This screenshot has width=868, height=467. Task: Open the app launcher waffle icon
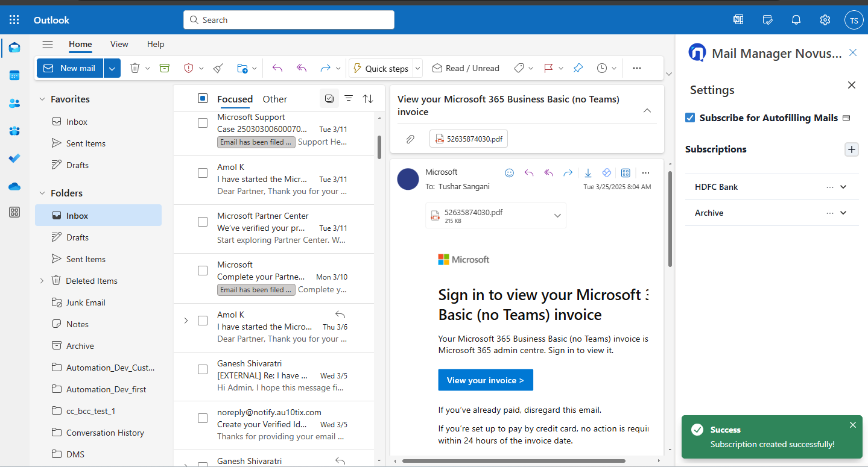pos(14,20)
